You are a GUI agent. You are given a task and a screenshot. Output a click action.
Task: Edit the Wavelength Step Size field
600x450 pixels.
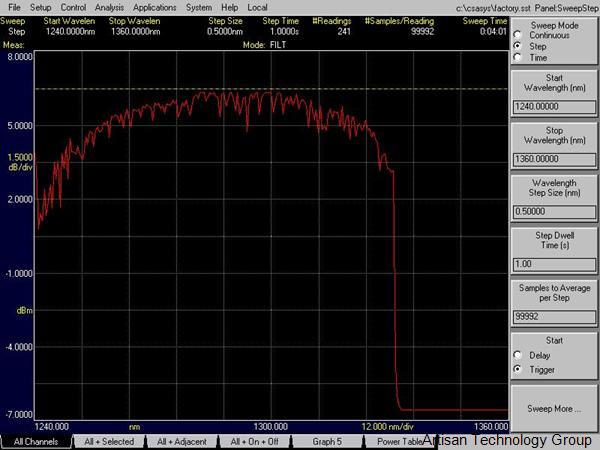553,211
